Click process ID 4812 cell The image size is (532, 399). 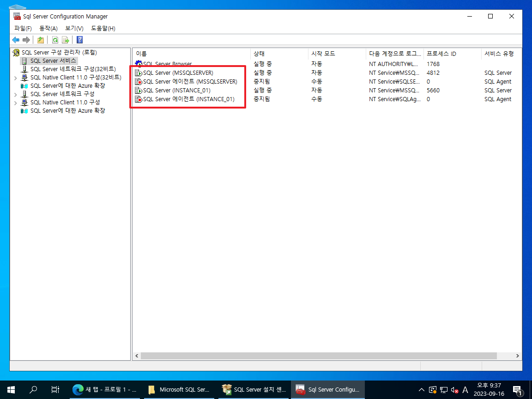pos(433,73)
